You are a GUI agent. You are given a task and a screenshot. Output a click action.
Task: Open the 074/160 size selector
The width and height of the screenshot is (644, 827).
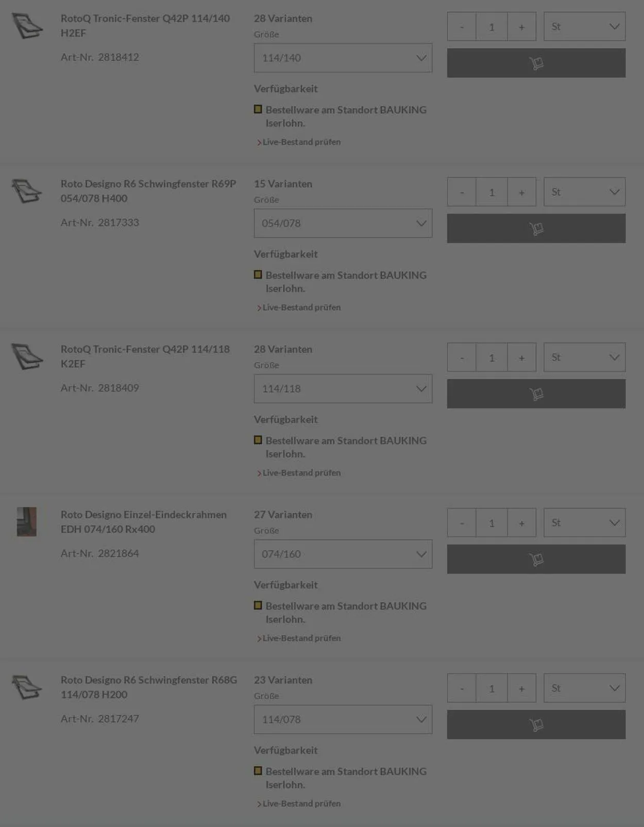pos(343,554)
